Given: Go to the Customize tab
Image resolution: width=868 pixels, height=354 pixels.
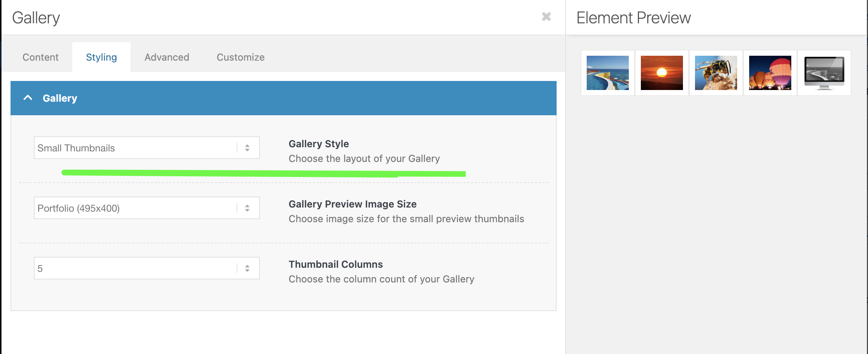Looking at the screenshot, I should pyautogui.click(x=240, y=57).
